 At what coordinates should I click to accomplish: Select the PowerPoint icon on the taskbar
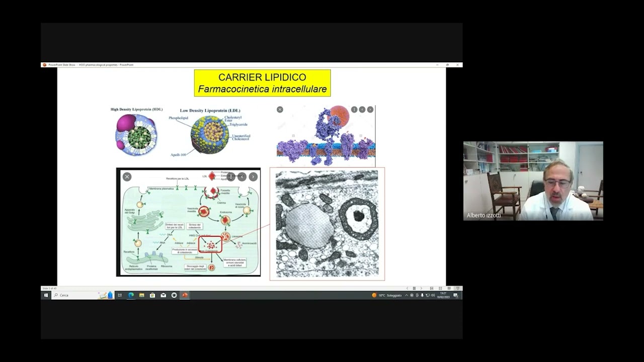185,295
